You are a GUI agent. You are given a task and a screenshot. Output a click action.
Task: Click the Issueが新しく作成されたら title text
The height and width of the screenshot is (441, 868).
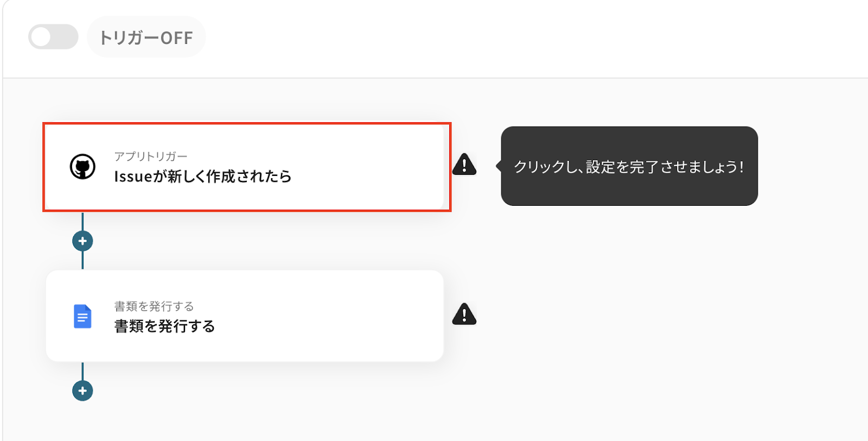click(203, 177)
